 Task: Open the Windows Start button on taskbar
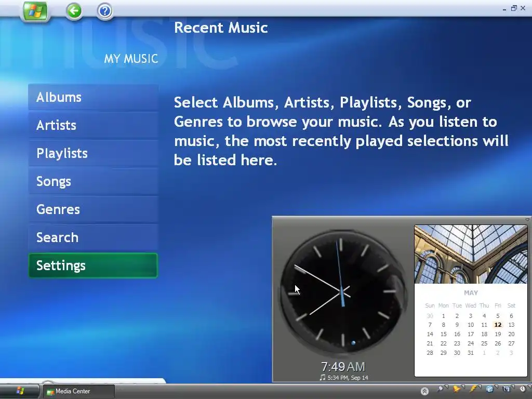tap(20, 391)
